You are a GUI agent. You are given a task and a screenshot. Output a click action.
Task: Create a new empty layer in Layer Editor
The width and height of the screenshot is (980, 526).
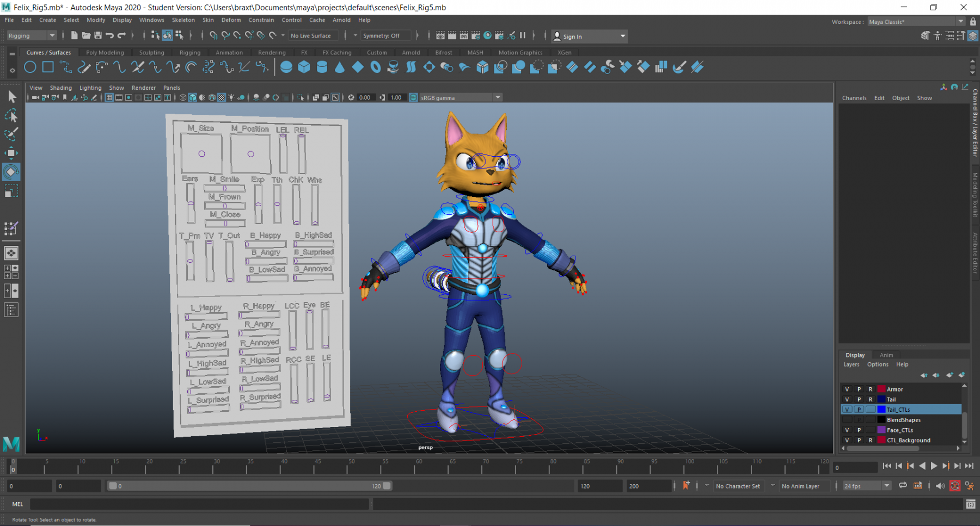[x=950, y=375]
